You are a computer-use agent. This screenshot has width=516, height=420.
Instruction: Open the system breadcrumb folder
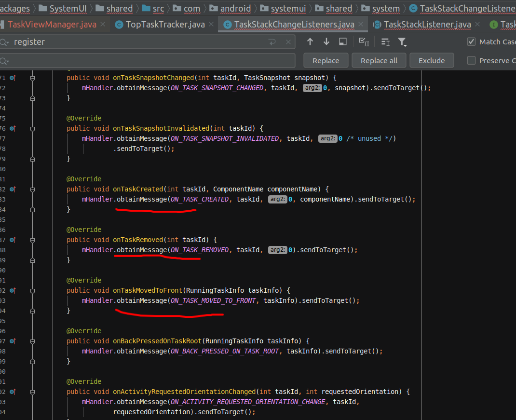point(380,9)
